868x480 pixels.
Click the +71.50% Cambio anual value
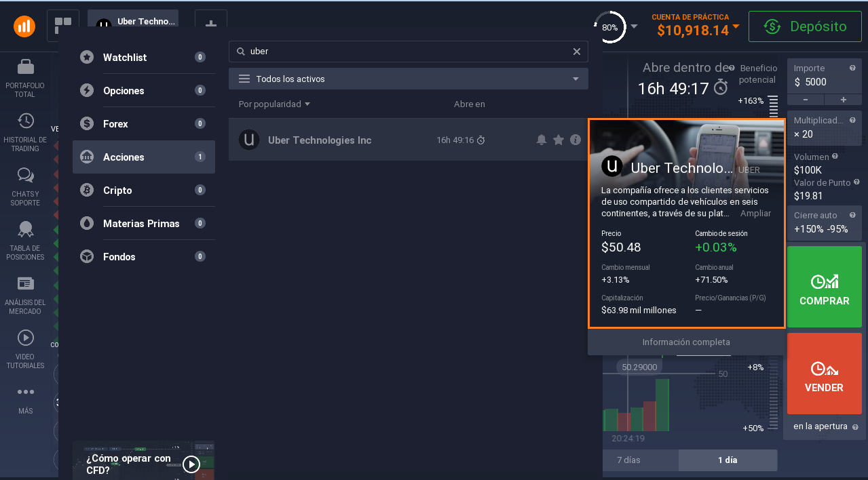(x=711, y=280)
